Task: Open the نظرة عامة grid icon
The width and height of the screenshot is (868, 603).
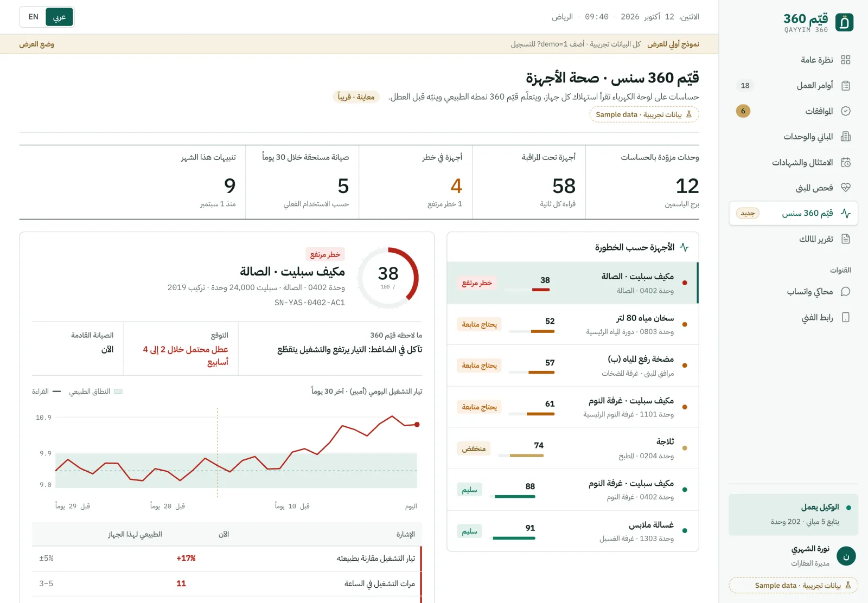Action: coord(845,60)
